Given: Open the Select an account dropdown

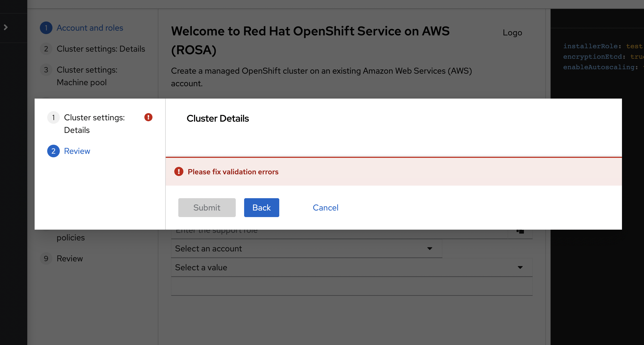Looking at the screenshot, I should 306,249.
